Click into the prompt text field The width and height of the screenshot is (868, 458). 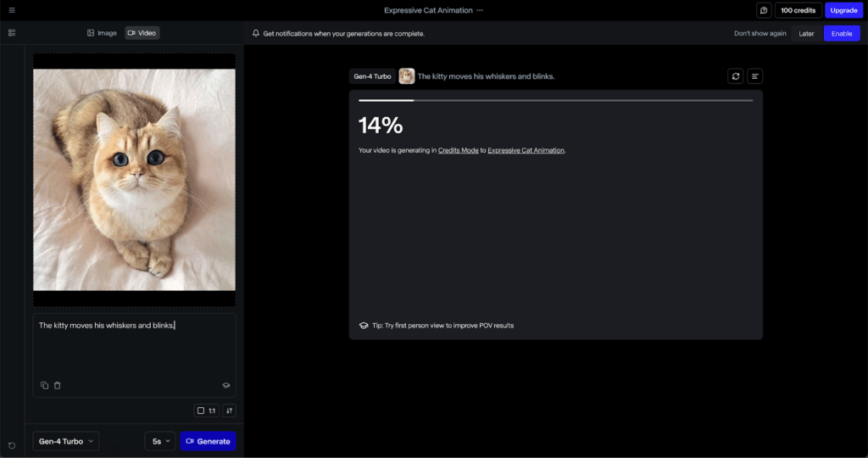click(135, 355)
